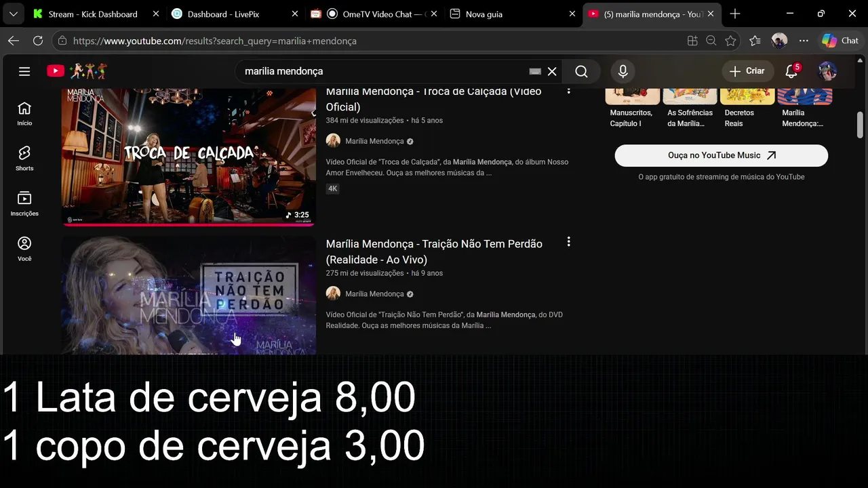The image size is (868, 488).
Task: Open the Você sidebar section
Action: click(x=24, y=249)
